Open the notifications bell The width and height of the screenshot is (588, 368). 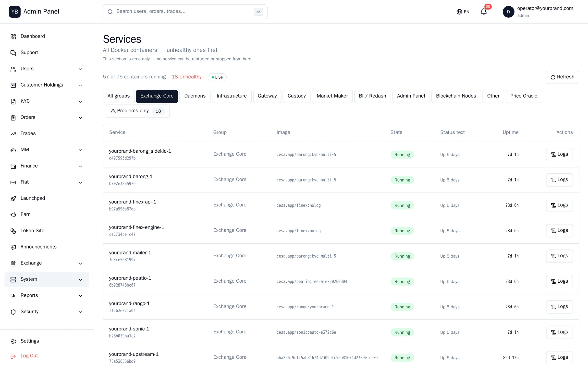(483, 12)
